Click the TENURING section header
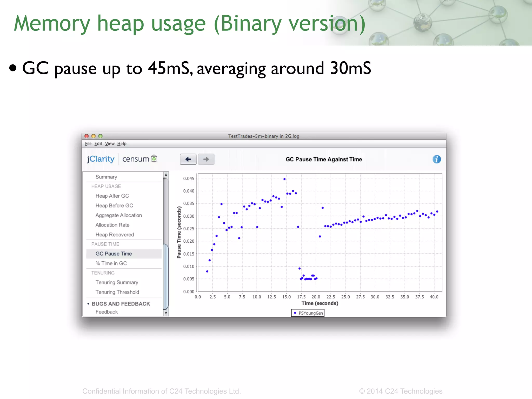Image resolution: width=532 pixels, height=399 pixels. (x=103, y=273)
